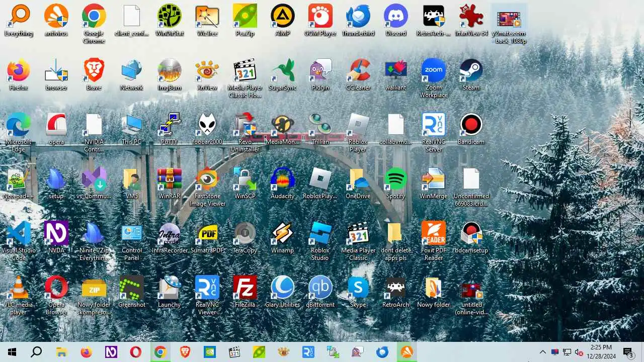Screen dimensions: 644x362
Task: Click the Brave desktop shortcut
Action: (94, 74)
